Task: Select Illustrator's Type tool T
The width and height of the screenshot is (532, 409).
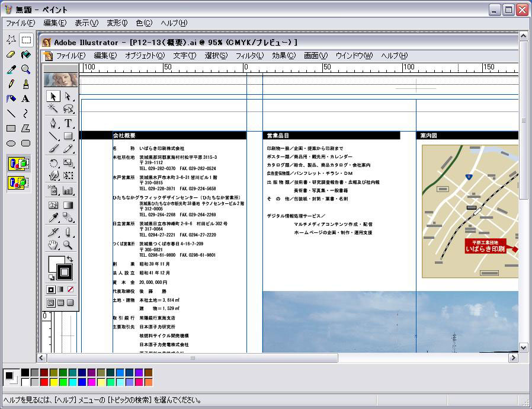Action: coord(68,123)
